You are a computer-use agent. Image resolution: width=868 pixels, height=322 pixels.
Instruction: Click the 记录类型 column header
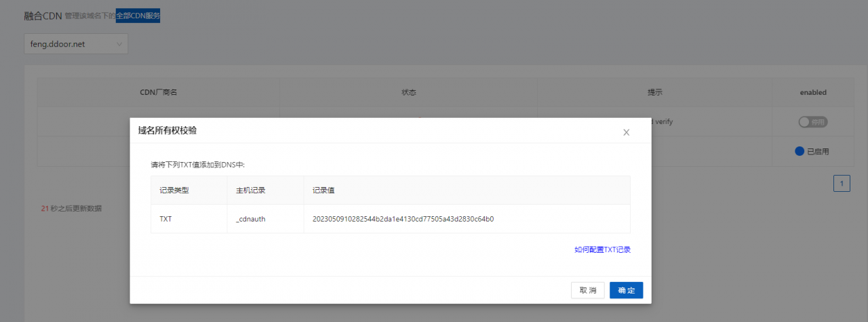pyautogui.click(x=174, y=190)
